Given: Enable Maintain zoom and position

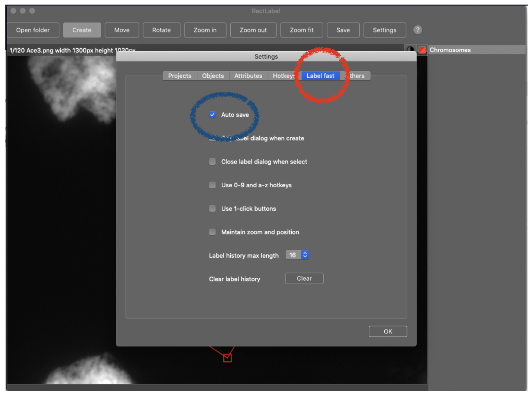Looking at the screenshot, I should [212, 232].
